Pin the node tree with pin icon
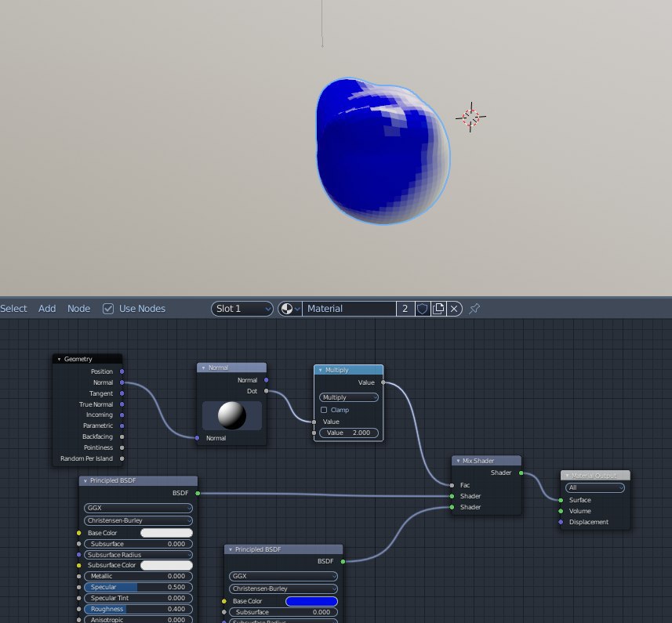 pos(474,309)
